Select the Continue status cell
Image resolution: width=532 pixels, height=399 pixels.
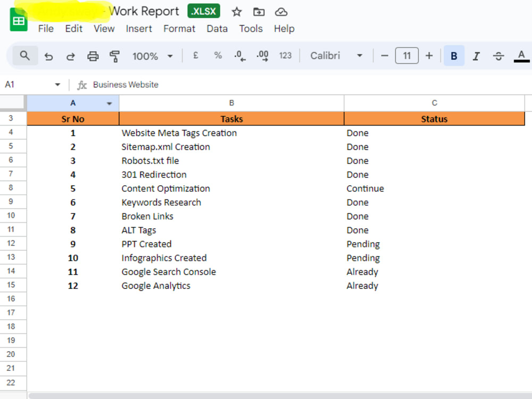[x=434, y=189]
